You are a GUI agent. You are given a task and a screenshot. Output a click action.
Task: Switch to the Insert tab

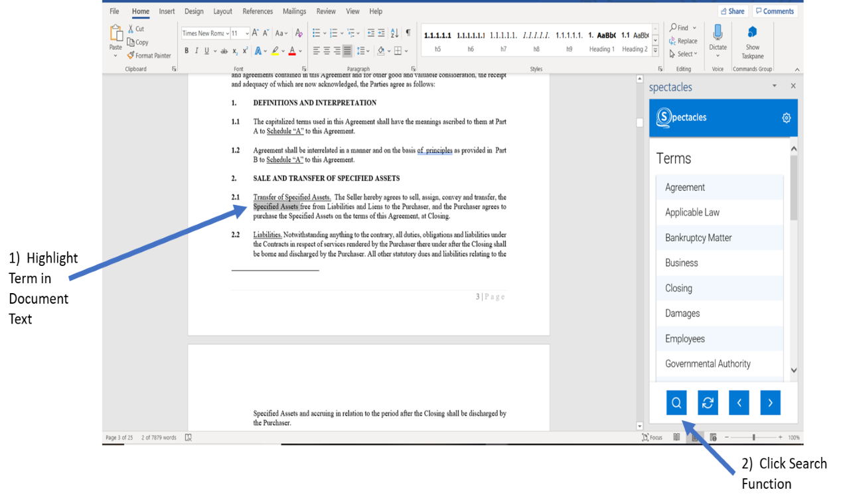(167, 11)
